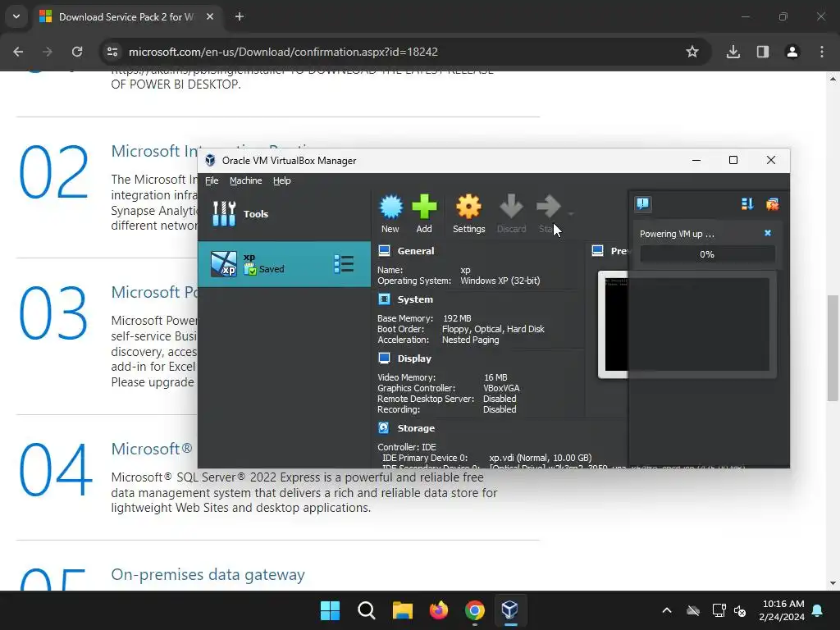840x630 pixels.
Task: Open Chrome side panel icon
Action: [763, 52]
